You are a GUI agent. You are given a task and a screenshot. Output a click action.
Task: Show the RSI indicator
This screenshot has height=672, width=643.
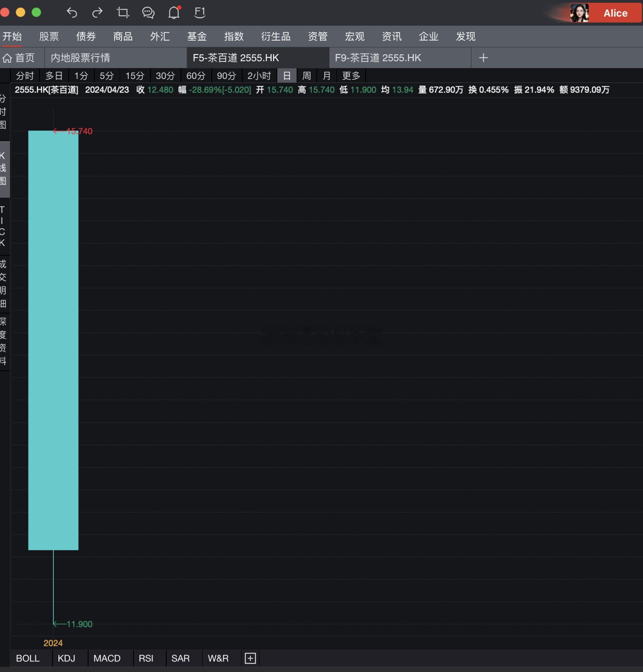pyautogui.click(x=146, y=658)
